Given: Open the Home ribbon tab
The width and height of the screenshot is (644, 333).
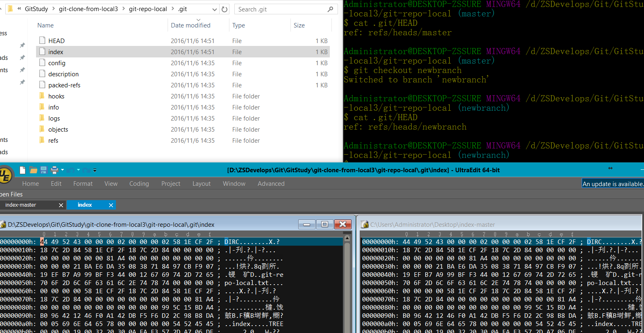Looking at the screenshot, I should [31, 184].
